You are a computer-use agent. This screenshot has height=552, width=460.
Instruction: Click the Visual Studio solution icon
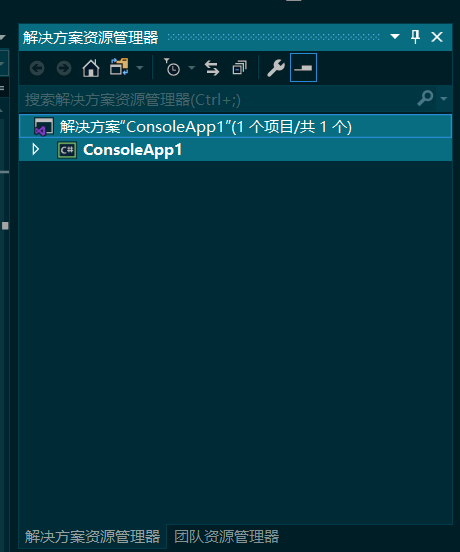click(44, 126)
